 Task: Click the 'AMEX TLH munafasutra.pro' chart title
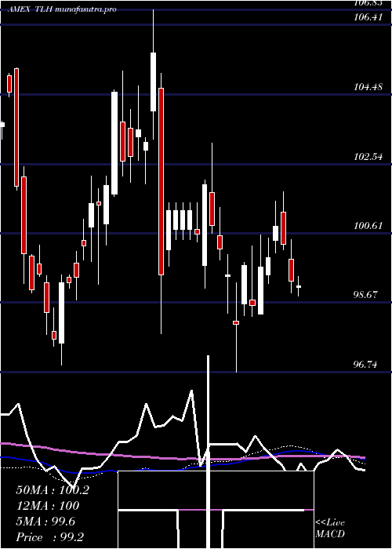[x=62, y=9]
